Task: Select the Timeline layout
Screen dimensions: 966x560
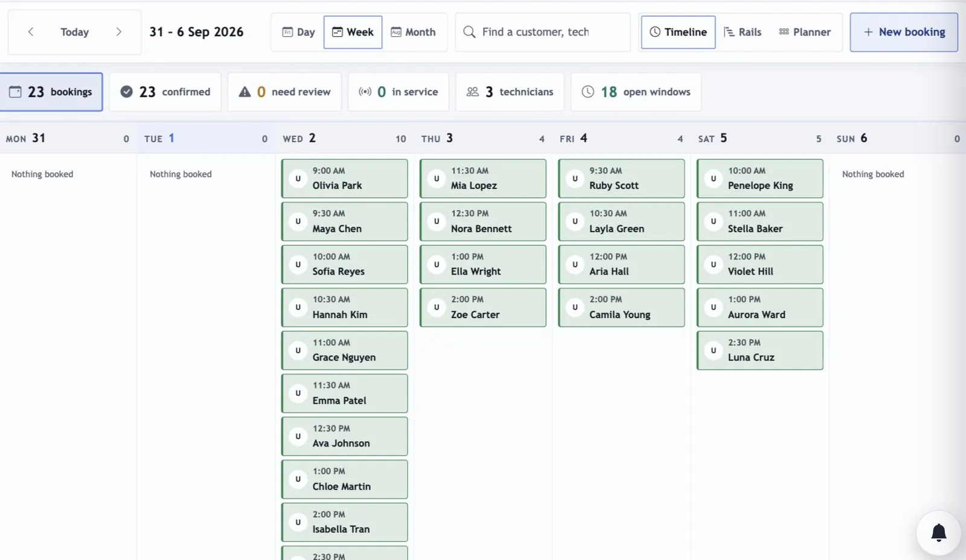Action: point(678,32)
